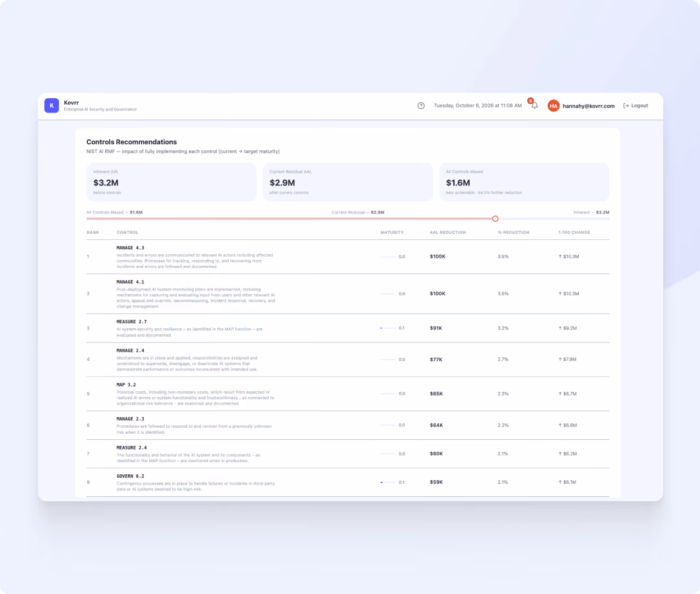The height and width of the screenshot is (594, 700).
Task: Click the 3.2% reduction value
Action: (x=503, y=328)
